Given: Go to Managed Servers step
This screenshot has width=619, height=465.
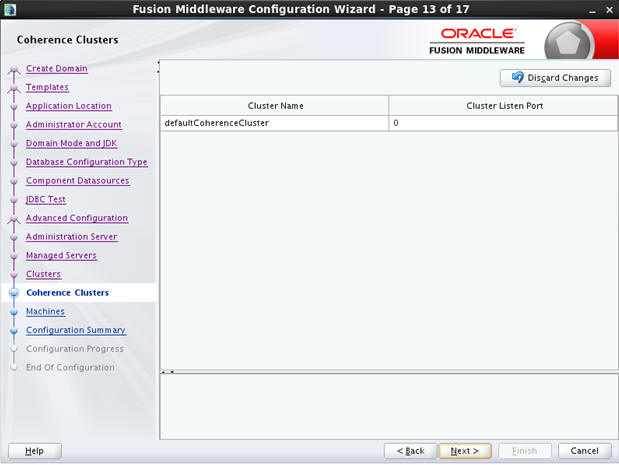Looking at the screenshot, I should click(x=61, y=255).
